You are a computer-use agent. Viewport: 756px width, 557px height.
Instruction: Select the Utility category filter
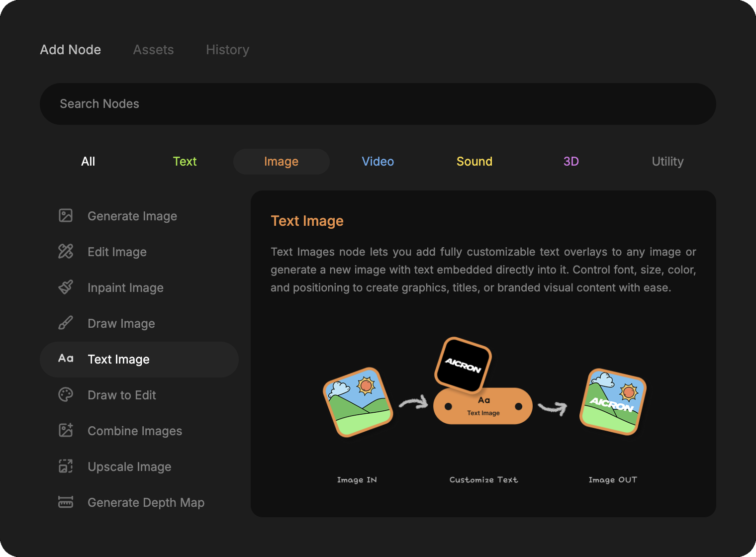click(667, 162)
